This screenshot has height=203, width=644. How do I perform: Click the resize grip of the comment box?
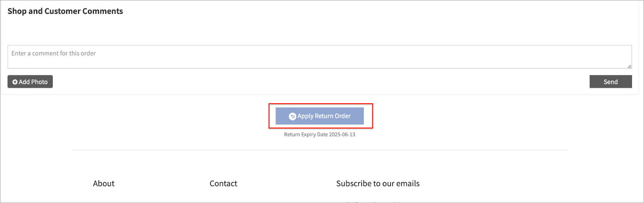[x=629, y=66]
